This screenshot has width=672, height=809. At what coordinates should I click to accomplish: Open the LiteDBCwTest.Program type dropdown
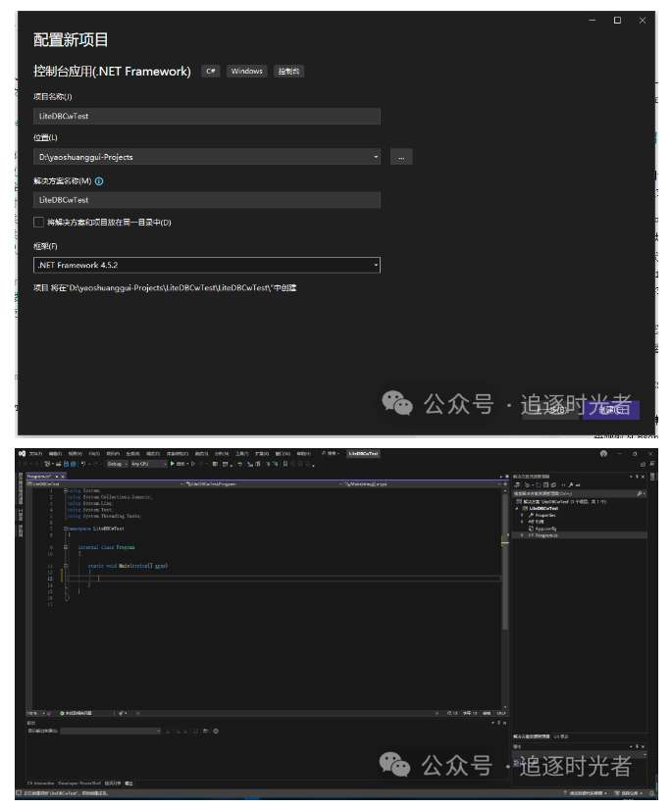coord(264,484)
